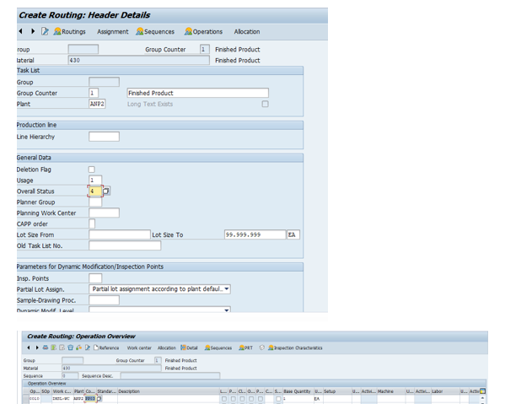Open Assignment in header toolbar
The image size is (532, 404).
tap(113, 31)
